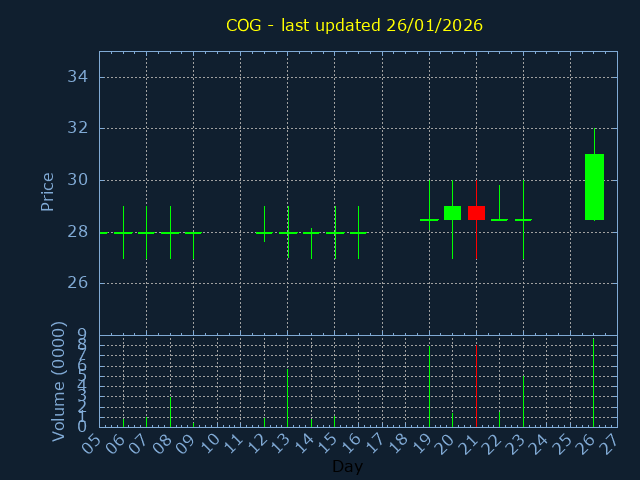Click the 28 price tick label

tap(79, 231)
